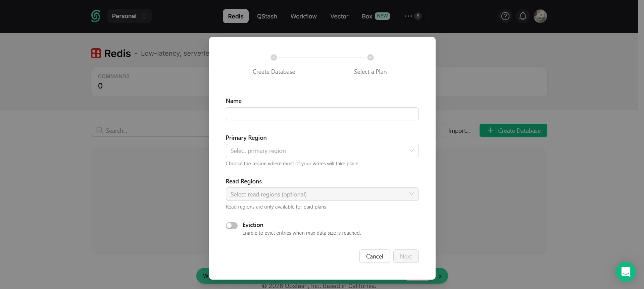The image size is (644, 289).
Task: Expand the Personal team switcher
Action: (x=129, y=16)
